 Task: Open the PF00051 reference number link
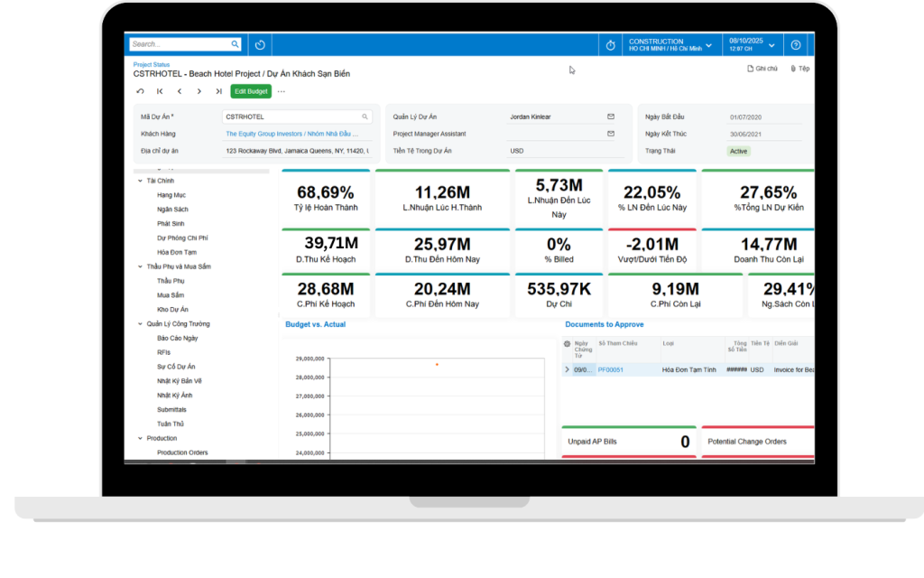(x=611, y=369)
